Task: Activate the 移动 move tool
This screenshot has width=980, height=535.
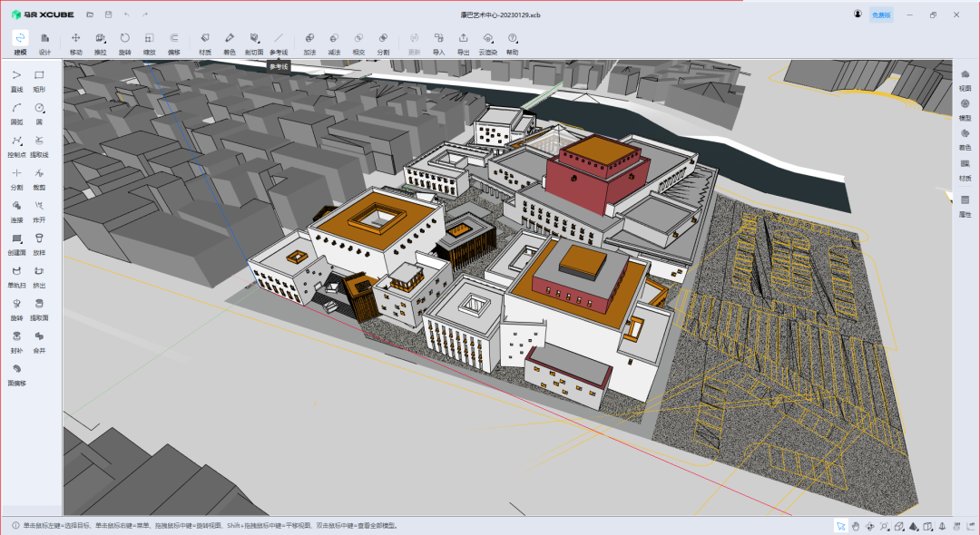Action: pyautogui.click(x=75, y=42)
